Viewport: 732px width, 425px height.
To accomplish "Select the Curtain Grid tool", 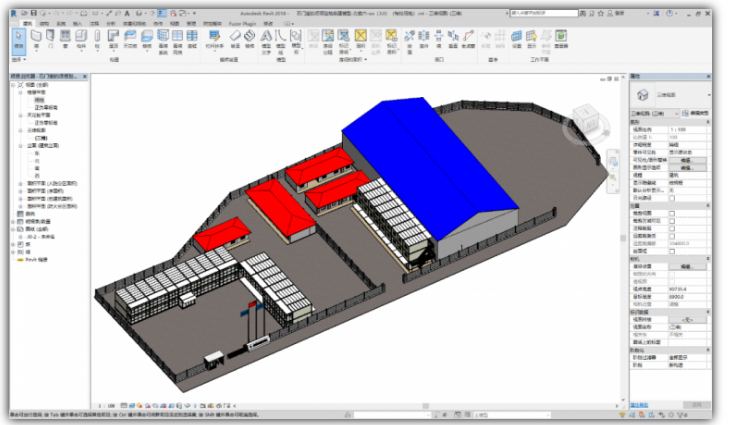I will click(177, 42).
